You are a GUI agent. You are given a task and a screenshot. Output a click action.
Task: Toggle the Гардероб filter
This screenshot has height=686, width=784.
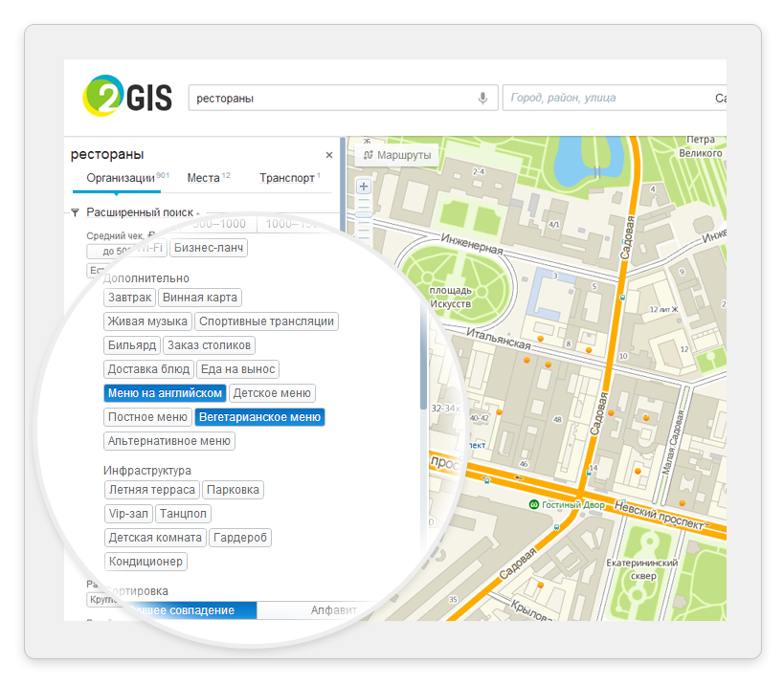(x=240, y=538)
